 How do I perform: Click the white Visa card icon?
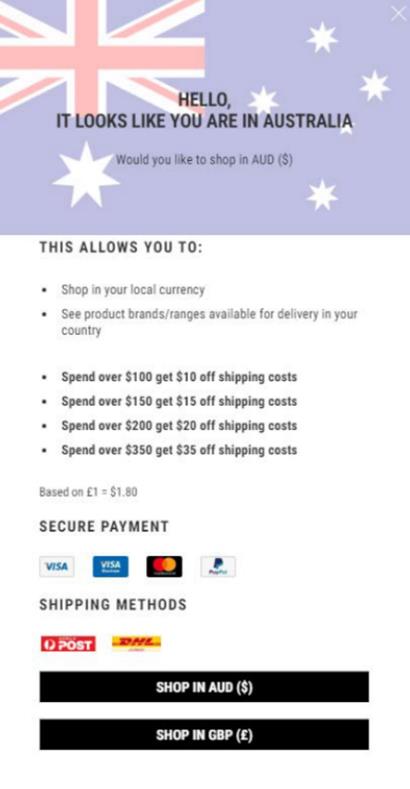(x=57, y=567)
